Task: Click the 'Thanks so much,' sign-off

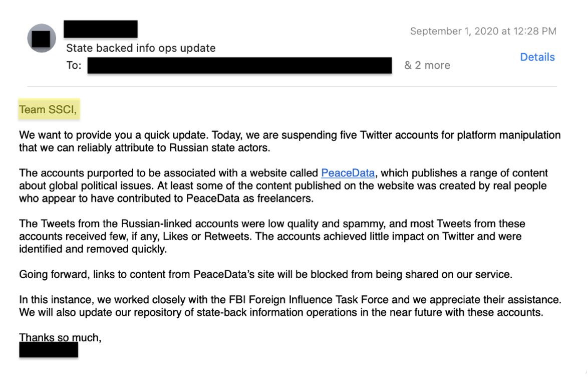Action: pyautogui.click(x=60, y=337)
